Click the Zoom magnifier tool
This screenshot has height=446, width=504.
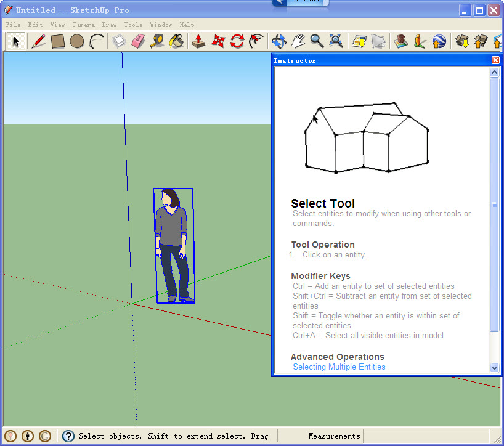tap(317, 41)
